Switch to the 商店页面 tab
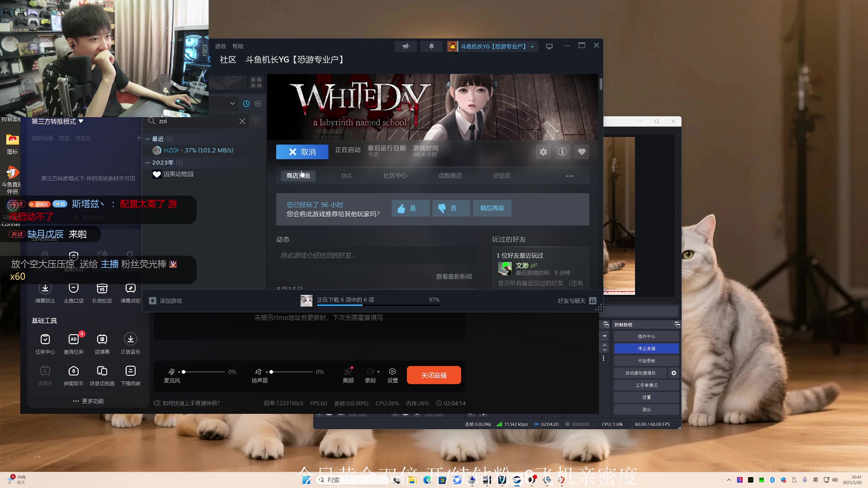 point(298,176)
